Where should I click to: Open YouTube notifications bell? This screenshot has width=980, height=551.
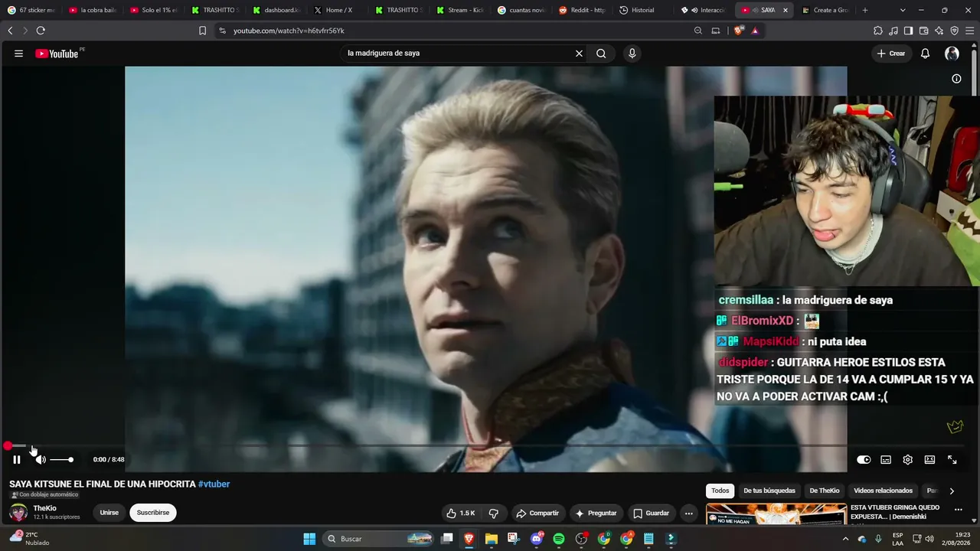925,54
